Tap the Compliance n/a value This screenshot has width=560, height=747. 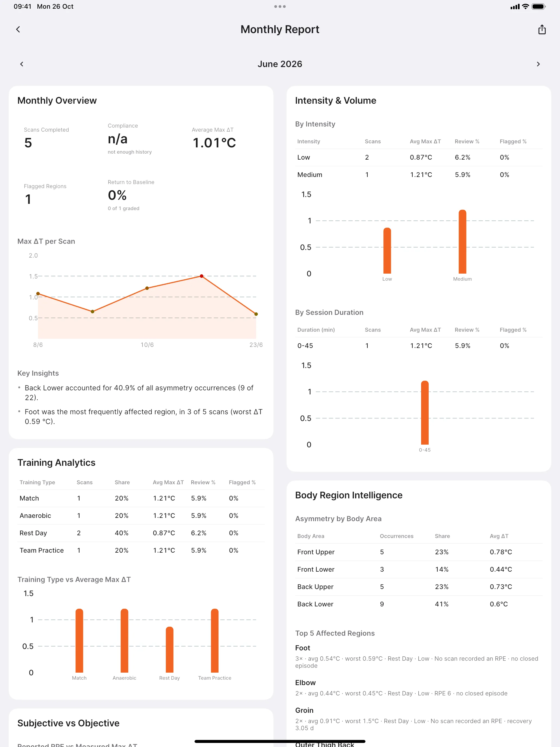pos(117,139)
